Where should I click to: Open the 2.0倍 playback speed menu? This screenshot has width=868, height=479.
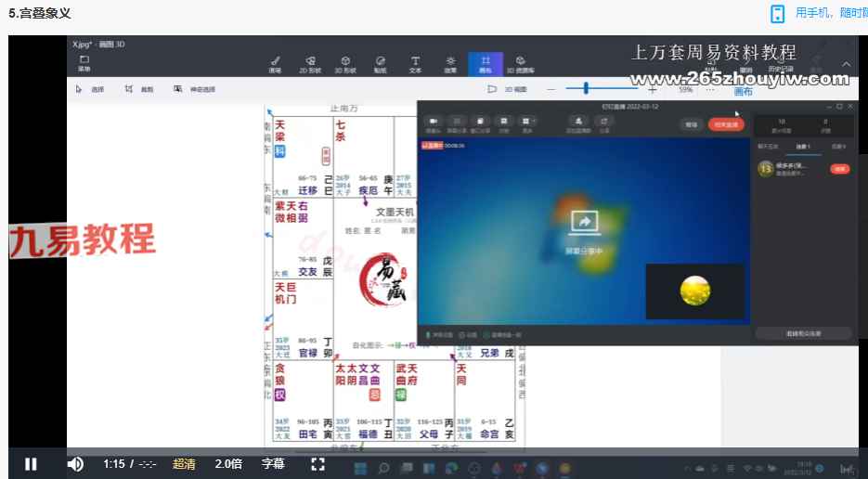pos(229,463)
